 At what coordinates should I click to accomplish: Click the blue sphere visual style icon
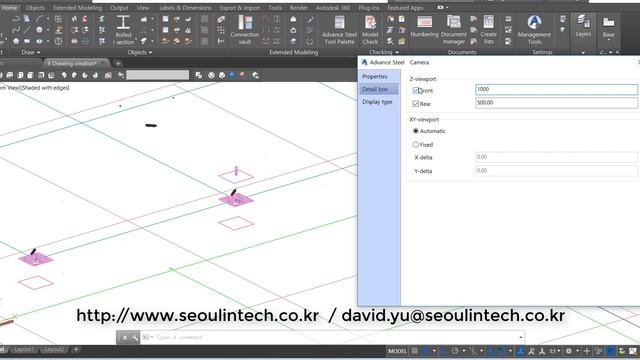(232, 75)
